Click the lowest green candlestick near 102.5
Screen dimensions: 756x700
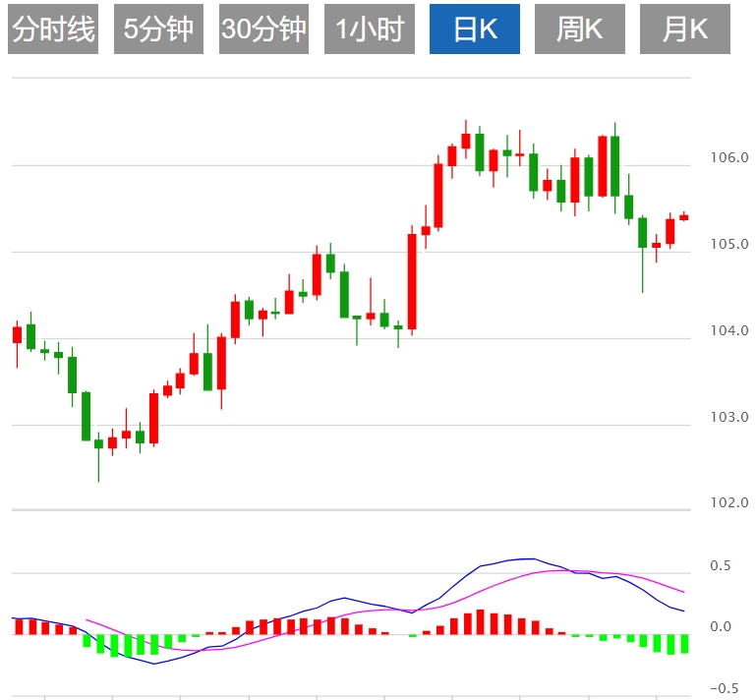(x=98, y=455)
